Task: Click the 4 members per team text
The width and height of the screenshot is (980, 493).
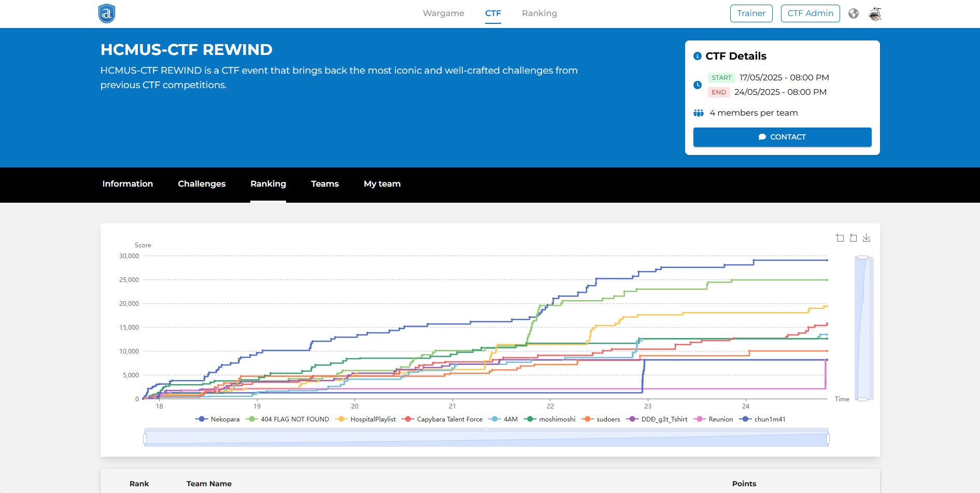Action: coord(754,113)
